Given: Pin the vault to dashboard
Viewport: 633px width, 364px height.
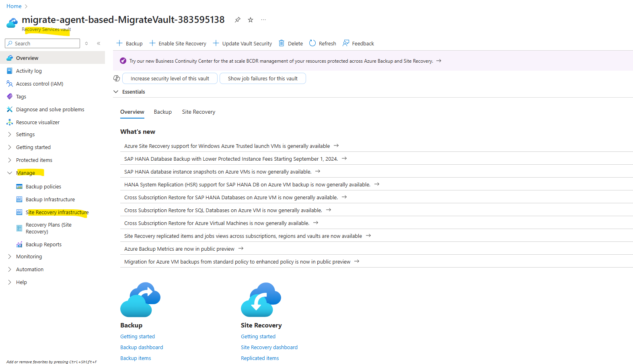Looking at the screenshot, I should (x=238, y=20).
